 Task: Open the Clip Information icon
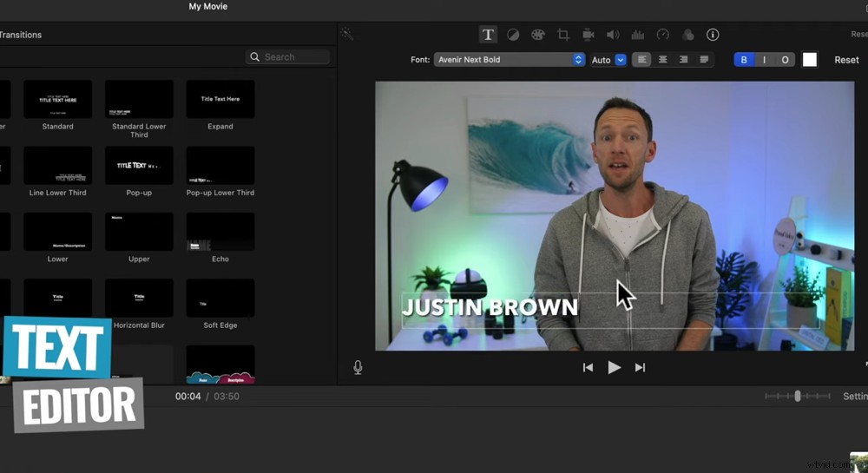click(713, 35)
